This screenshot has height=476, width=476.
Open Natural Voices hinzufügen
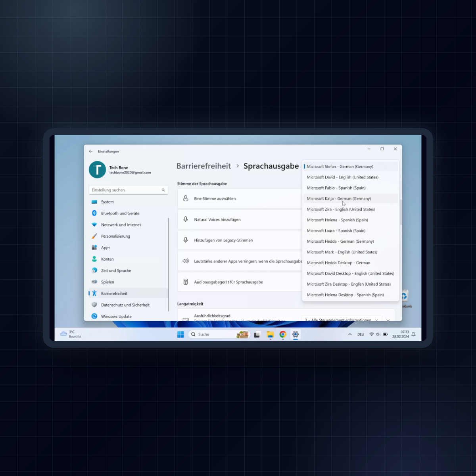(239, 219)
